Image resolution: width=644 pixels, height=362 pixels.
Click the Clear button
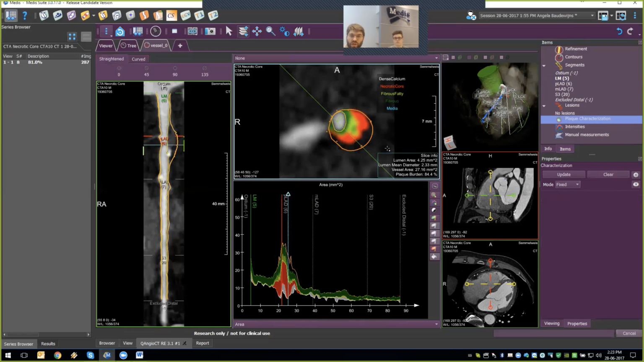(608, 175)
